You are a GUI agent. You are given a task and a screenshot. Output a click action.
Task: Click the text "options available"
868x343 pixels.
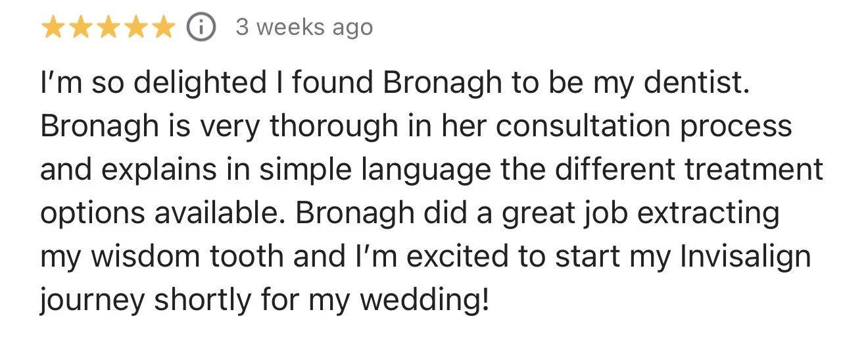tap(160, 213)
